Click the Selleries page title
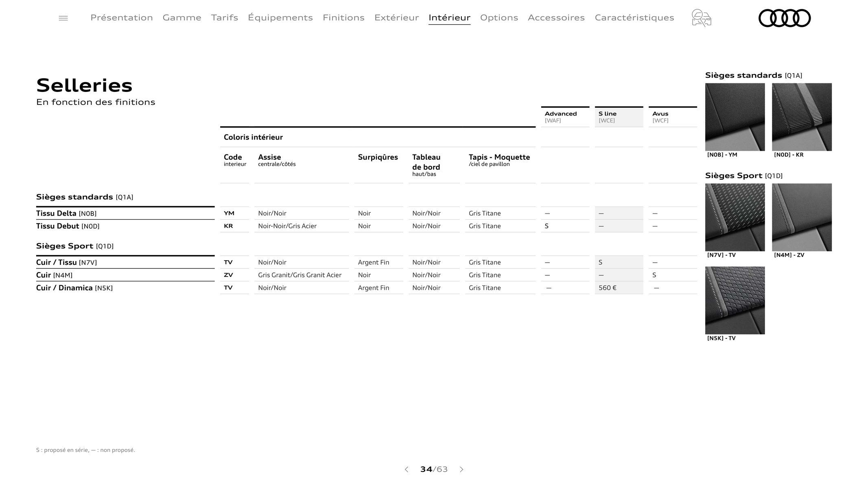 coord(84,85)
